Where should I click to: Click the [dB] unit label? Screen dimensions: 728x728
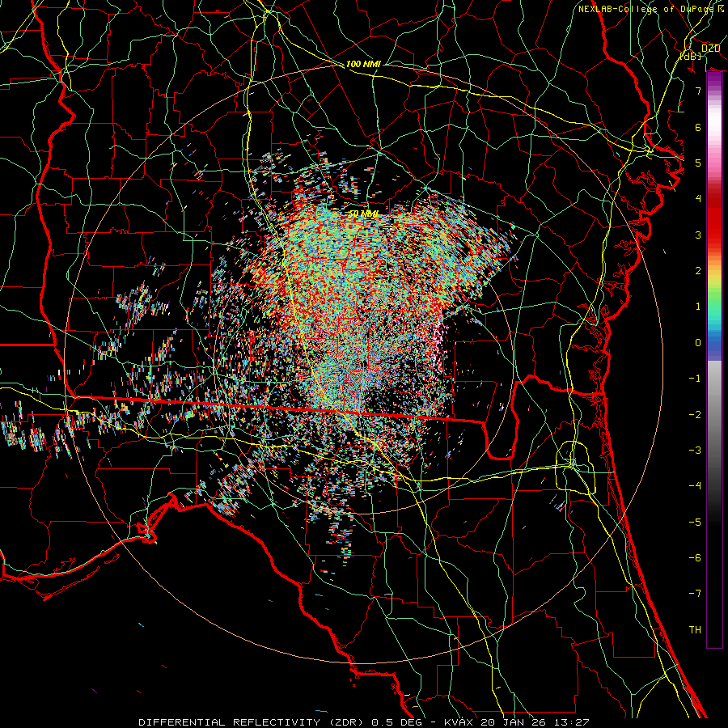coord(690,56)
